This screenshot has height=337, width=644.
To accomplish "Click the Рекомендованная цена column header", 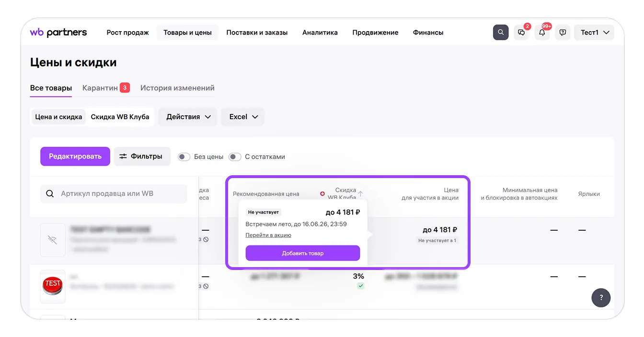I will 266,194.
